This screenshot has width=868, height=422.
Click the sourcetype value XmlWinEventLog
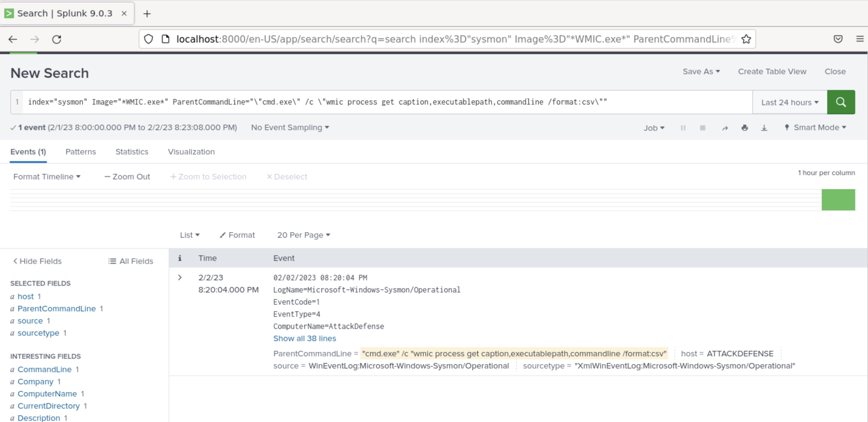coord(685,366)
